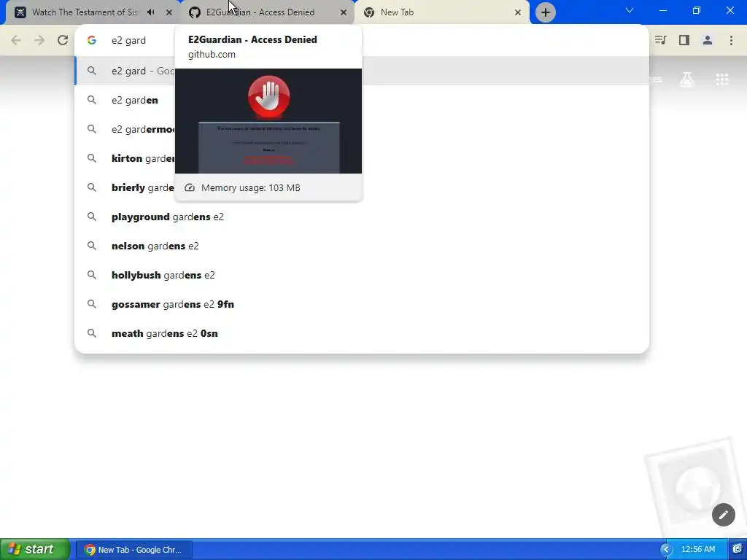The image size is (747, 560).
Task: Open the profile avatar menu
Action: (x=708, y=41)
